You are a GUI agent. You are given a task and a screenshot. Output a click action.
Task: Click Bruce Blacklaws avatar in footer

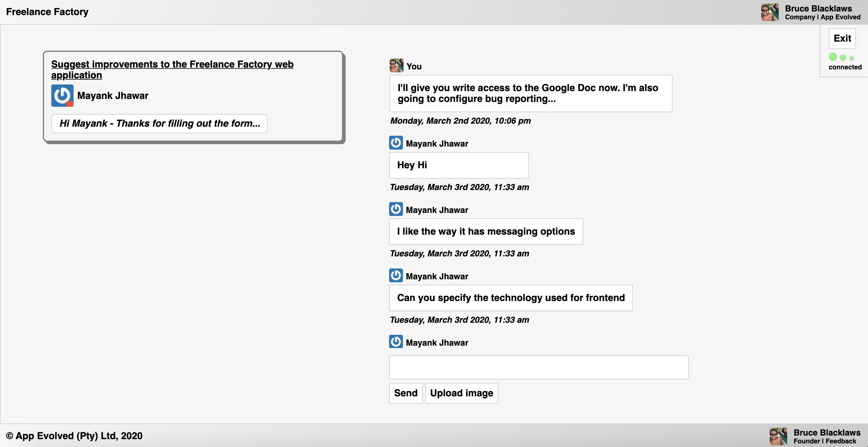778,436
